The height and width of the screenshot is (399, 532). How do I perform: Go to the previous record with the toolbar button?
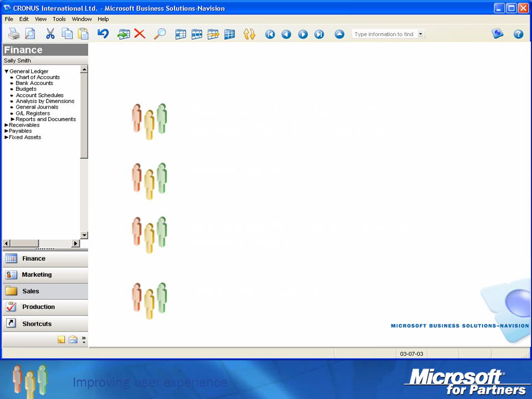287,34
